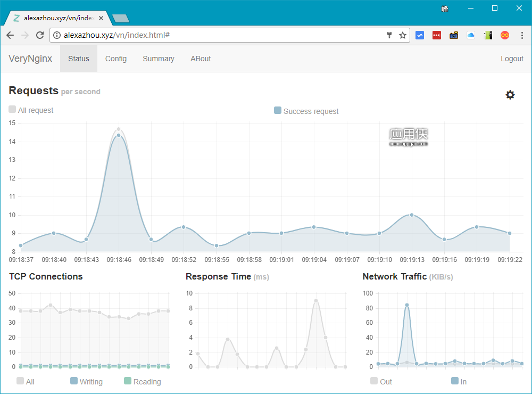Toggle the Reading legend series
532x394 pixels.
[142, 381]
